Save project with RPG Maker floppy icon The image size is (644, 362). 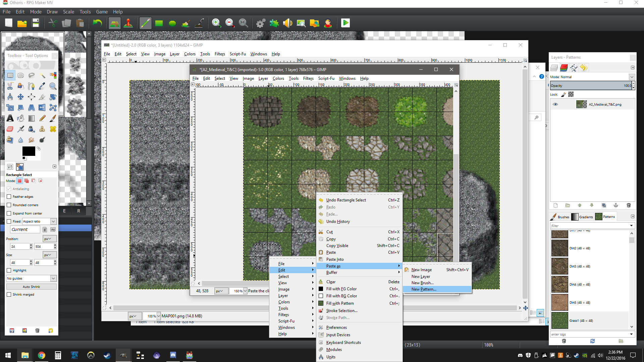36,23
